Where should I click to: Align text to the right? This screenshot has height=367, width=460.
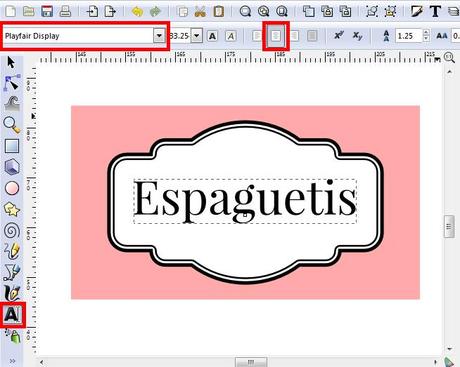click(x=294, y=36)
